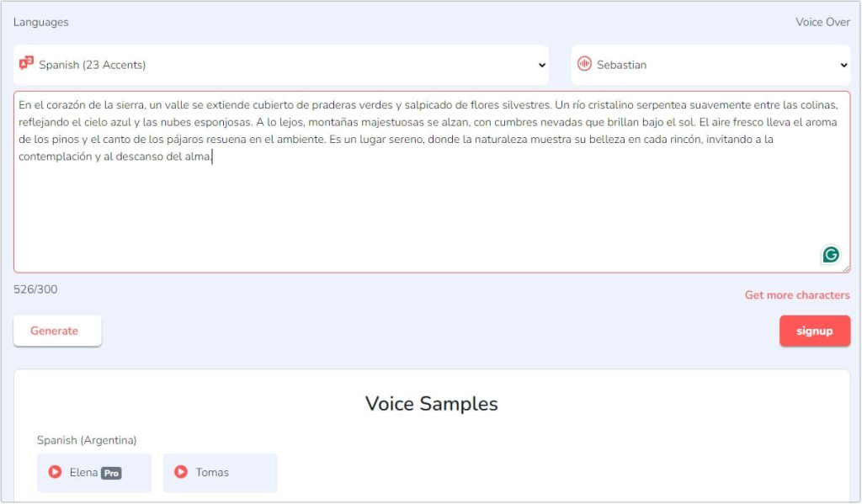Click the Spanish (Argentina) section label

87,440
